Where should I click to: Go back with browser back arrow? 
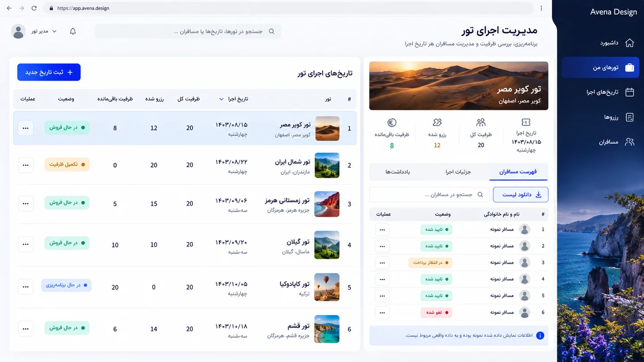(x=9, y=8)
